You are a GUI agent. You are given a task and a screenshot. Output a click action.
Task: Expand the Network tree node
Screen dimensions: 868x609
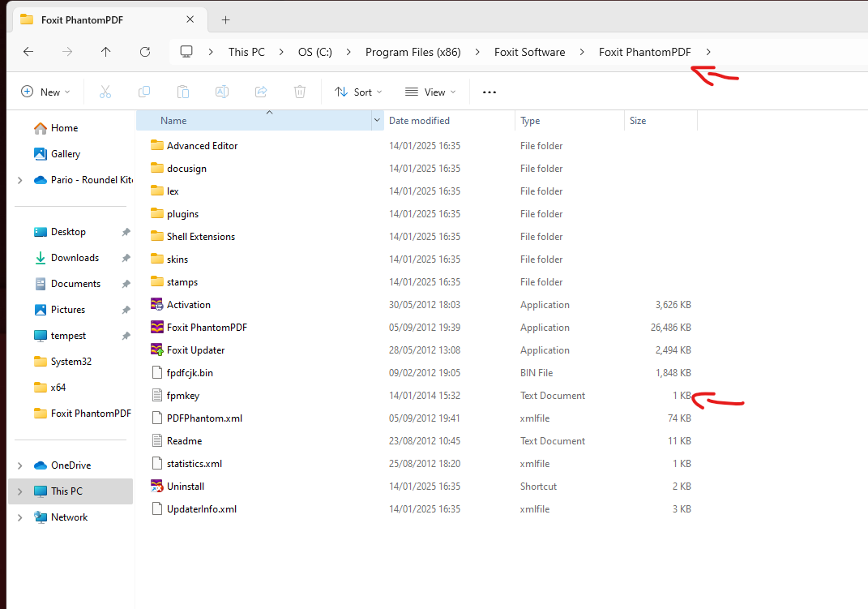20,517
